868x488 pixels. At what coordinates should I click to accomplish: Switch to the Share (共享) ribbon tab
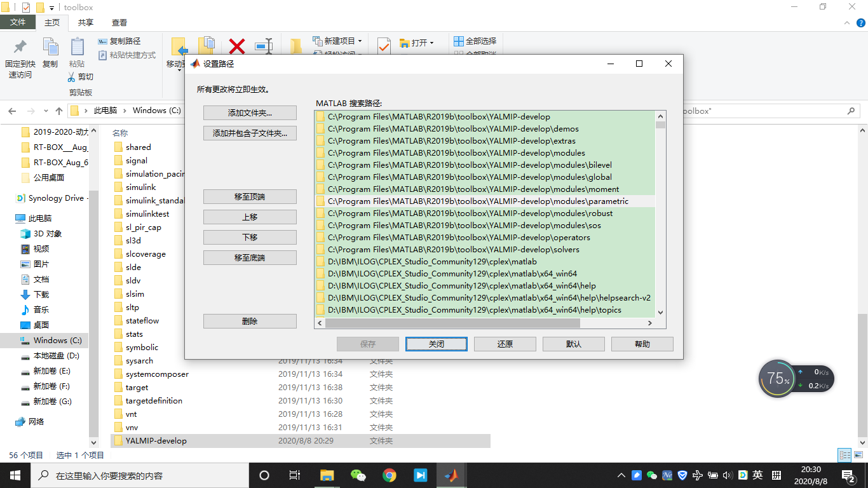point(86,22)
